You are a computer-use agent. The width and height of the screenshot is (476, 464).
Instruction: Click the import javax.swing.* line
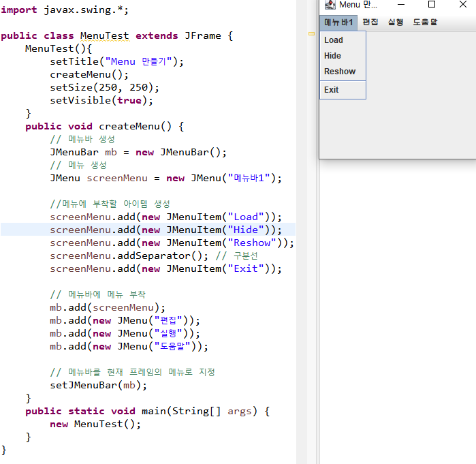coord(65,10)
